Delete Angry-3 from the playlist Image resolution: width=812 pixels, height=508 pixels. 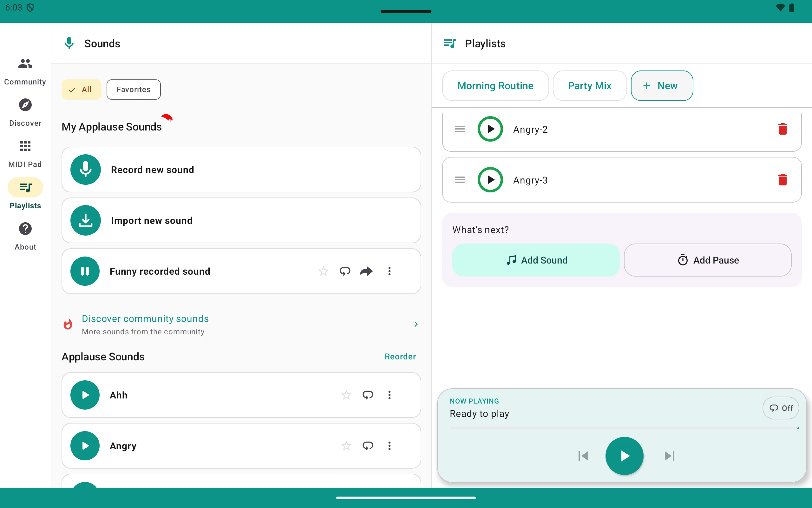[x=783, y=180]
